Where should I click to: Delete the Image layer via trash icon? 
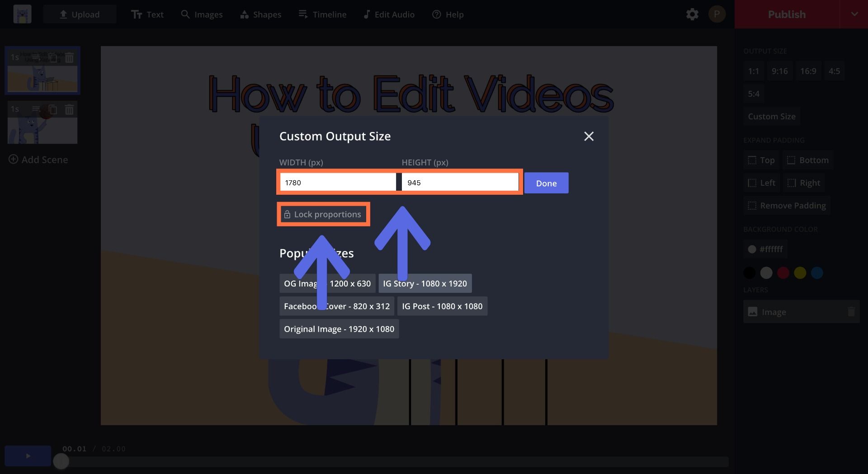(x=851, y=312)
